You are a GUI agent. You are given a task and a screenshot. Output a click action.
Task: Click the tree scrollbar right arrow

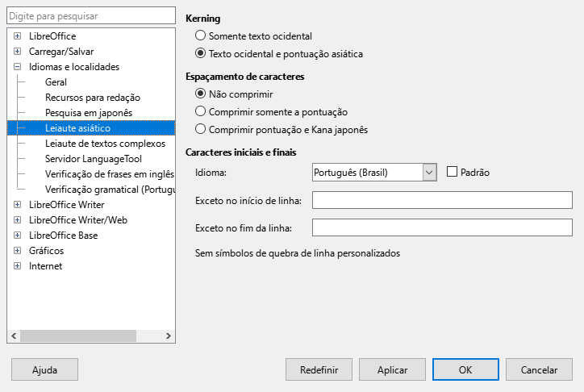(169, 336)
